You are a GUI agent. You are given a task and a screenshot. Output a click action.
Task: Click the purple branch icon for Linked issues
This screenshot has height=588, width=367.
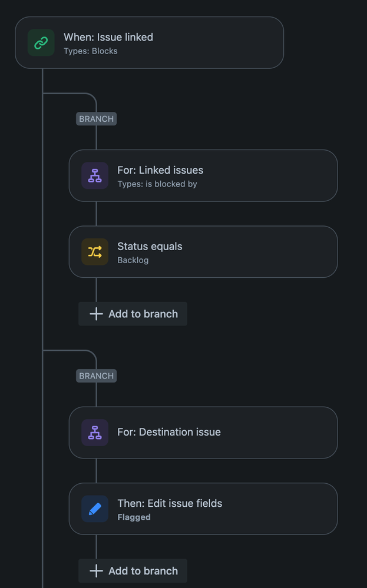[x=95, y=175]
